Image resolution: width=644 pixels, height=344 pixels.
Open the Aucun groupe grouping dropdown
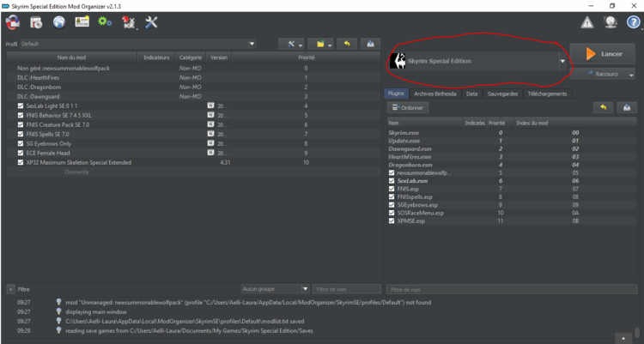[275, 289]
